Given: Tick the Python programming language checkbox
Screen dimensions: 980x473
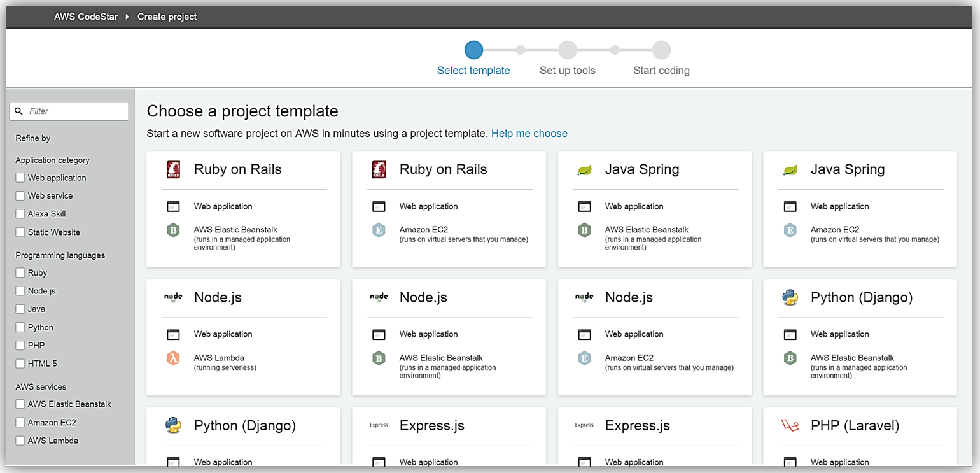Looking at the screenshot, I should [20, 327].
